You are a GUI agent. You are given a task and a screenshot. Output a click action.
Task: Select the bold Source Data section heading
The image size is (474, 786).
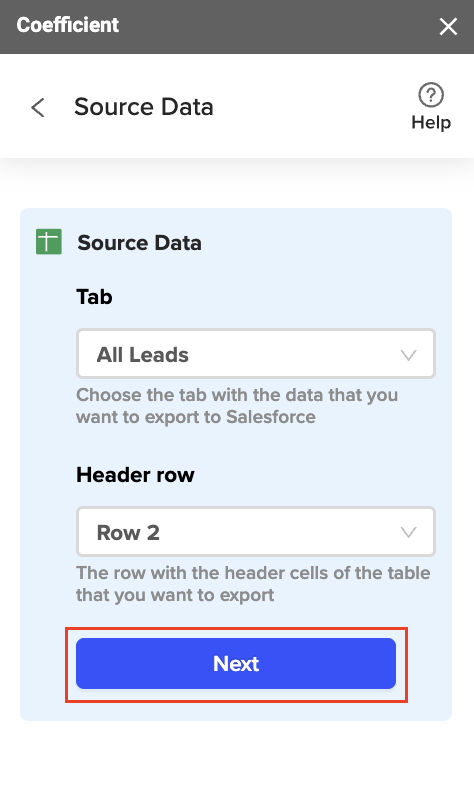(139, 243)
